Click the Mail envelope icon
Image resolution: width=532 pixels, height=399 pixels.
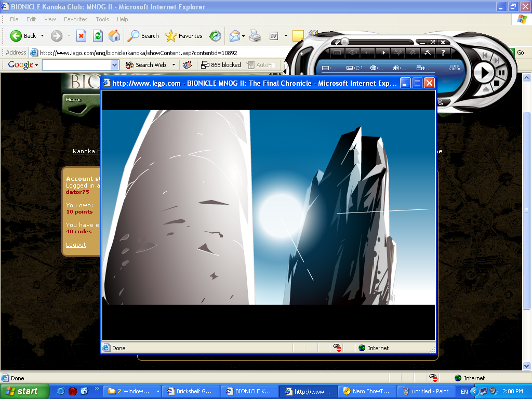[x=234, y=36]
